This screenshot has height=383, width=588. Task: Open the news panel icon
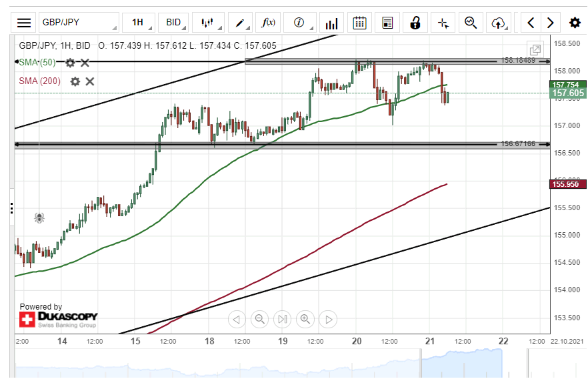(387, 23)
